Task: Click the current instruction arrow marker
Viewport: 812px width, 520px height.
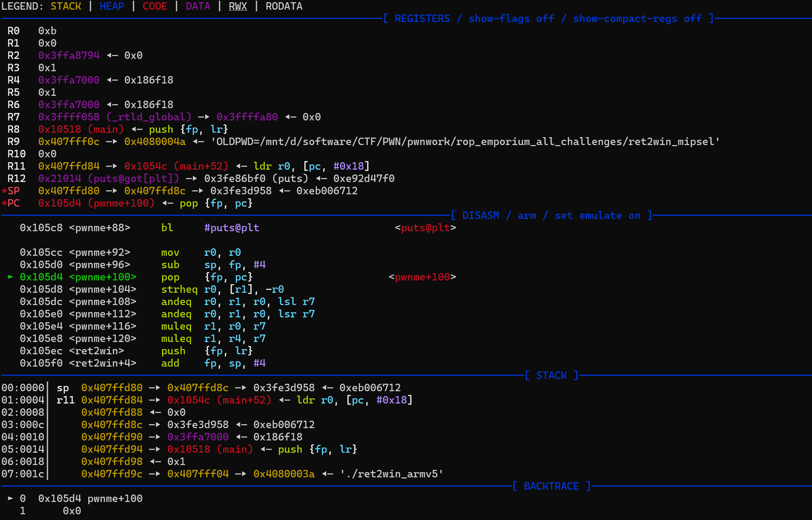Action: (x=11, y=277)
